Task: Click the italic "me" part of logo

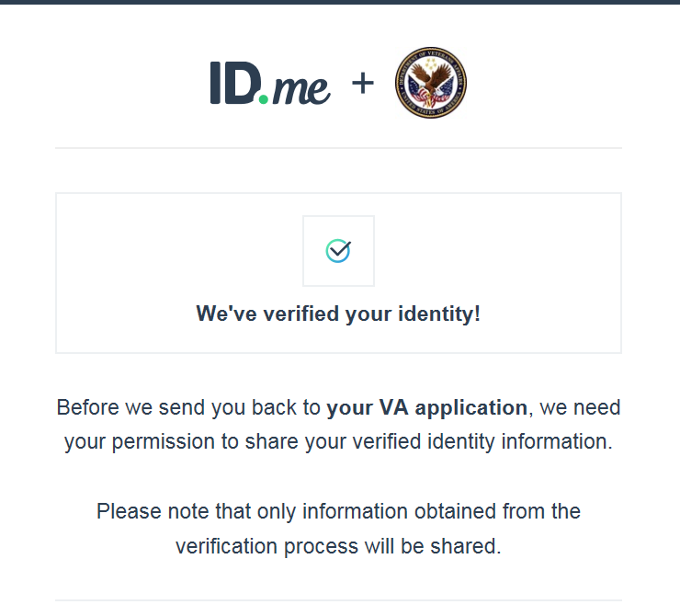Action: point(301,88)
